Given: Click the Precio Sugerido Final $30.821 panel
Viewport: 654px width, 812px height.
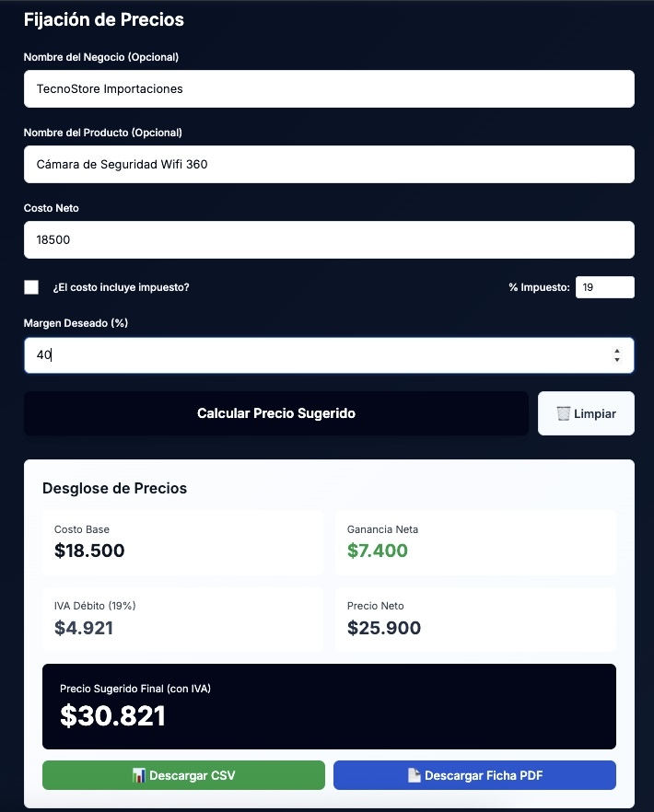Looking at the screenshot, I should tap(329, 706).
